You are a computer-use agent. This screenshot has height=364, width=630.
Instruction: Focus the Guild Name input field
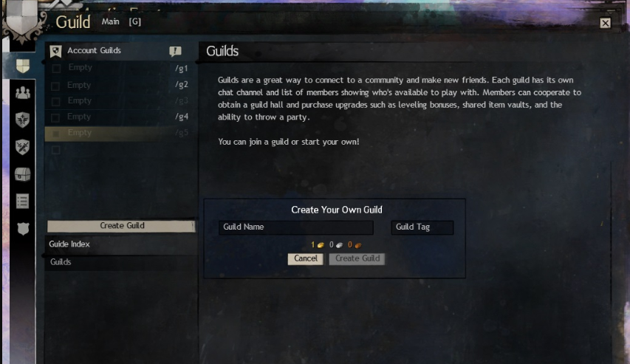coord(295,227)
